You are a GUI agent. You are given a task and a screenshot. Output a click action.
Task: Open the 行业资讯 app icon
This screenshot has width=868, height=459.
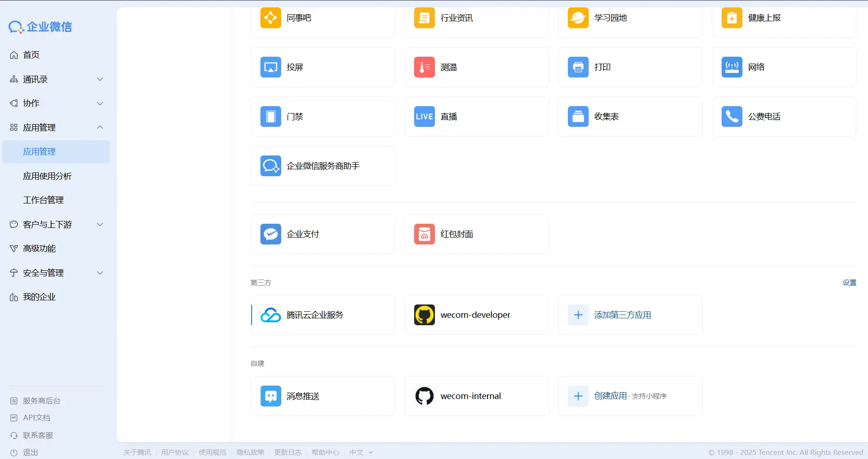tap(424, 18)
